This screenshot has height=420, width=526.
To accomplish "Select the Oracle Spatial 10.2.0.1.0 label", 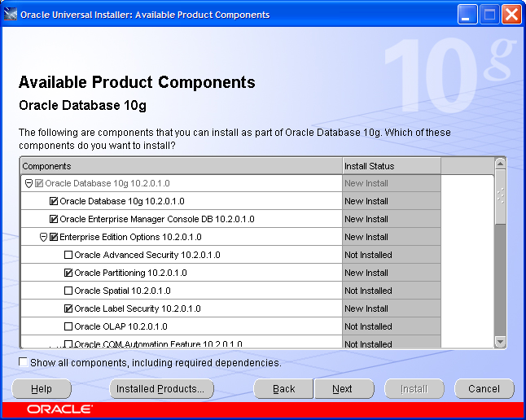I will click(122, 291).
